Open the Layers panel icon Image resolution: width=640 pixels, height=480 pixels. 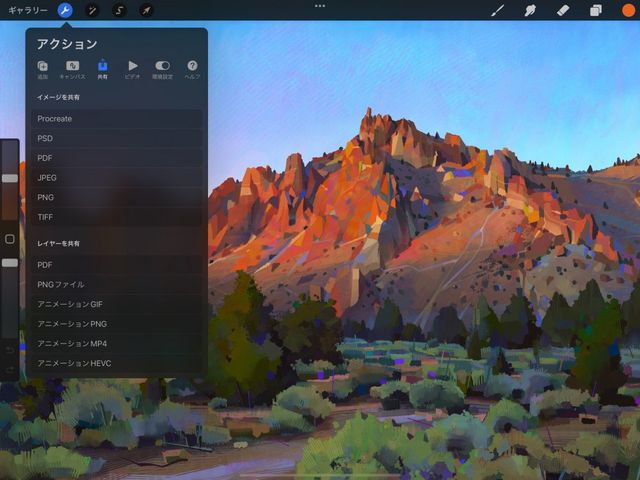point(596,10)
